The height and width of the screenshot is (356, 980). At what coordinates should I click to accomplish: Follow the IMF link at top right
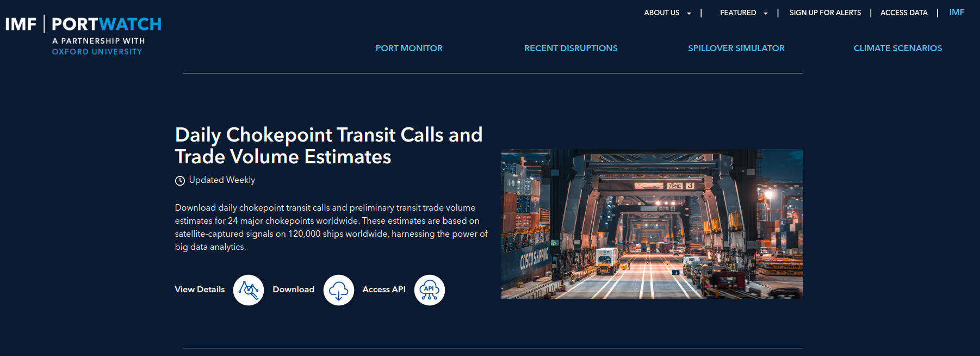pyautogui.click(x=957, y=13)
